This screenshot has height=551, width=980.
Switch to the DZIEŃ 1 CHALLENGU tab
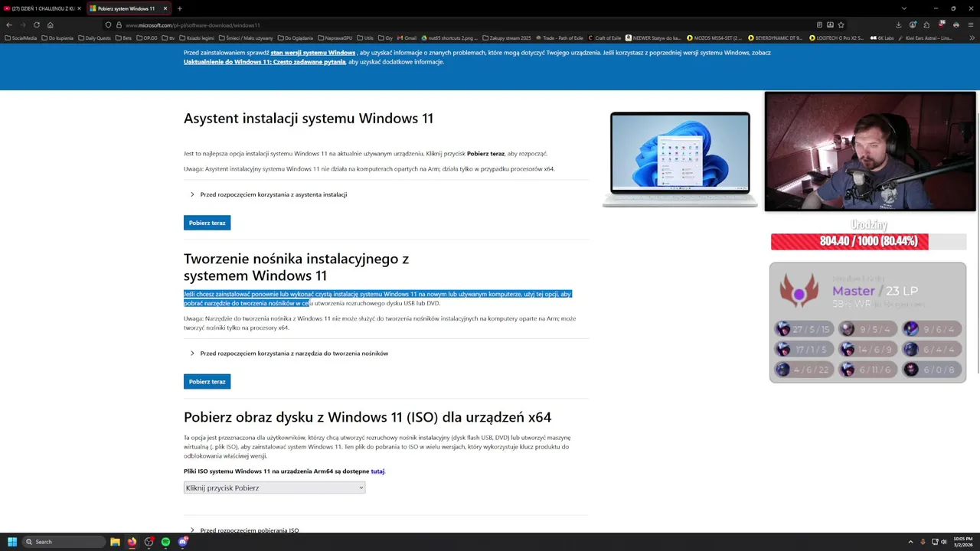point(43,8)
